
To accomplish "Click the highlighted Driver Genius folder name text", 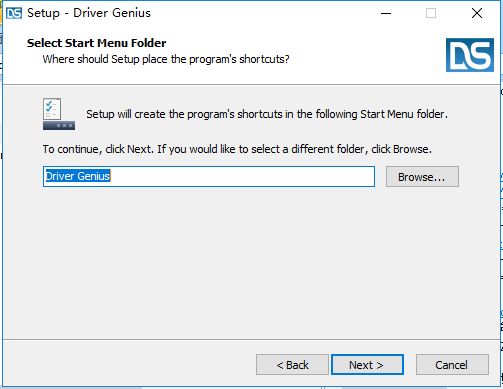I will point(78,176).
